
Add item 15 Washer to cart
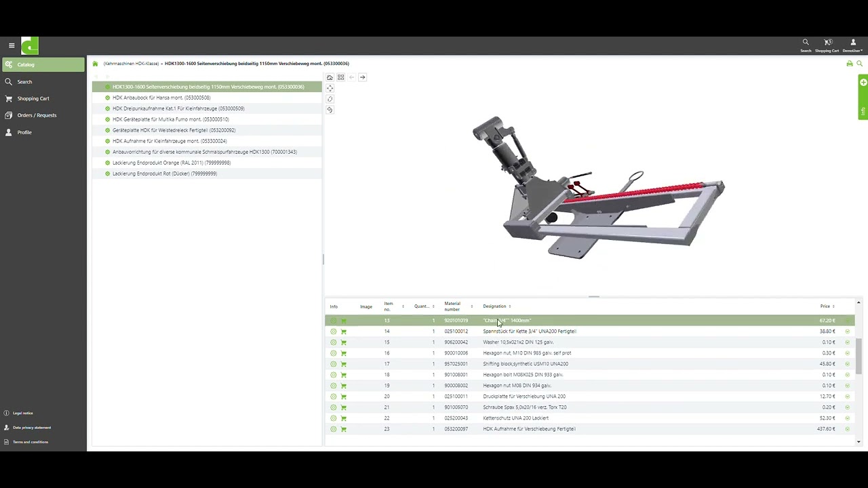343,342
